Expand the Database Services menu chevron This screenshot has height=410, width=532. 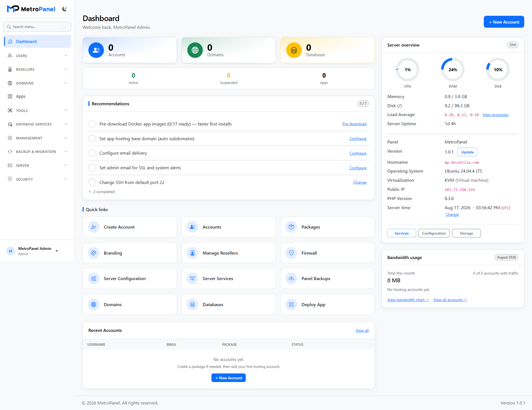66,124
